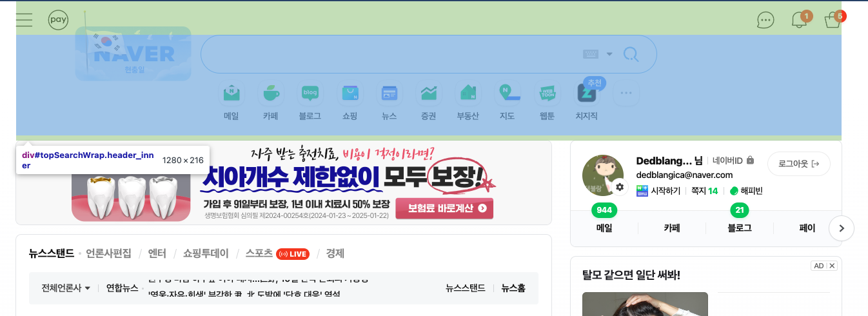The width and height of the screenshot is (868, 316).
Task: Select the 카페 tab in profile box
Action: pos(672,228)
